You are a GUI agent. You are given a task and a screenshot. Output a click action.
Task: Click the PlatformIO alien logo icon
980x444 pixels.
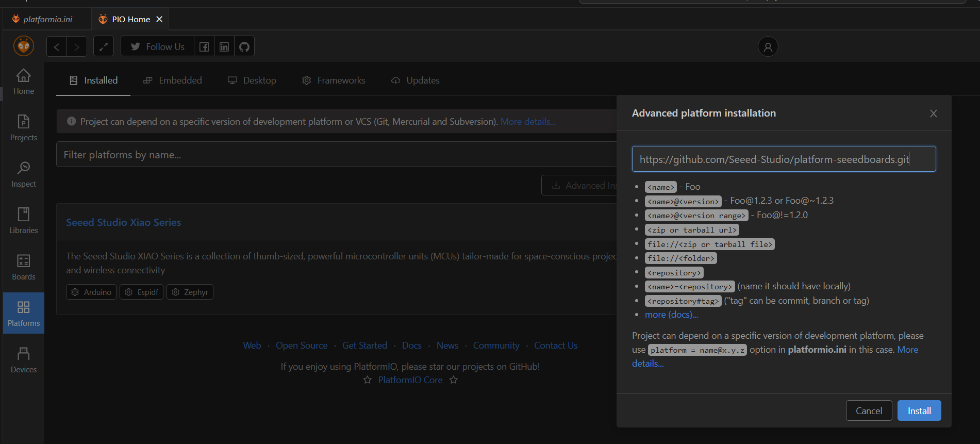pos(24,46)
